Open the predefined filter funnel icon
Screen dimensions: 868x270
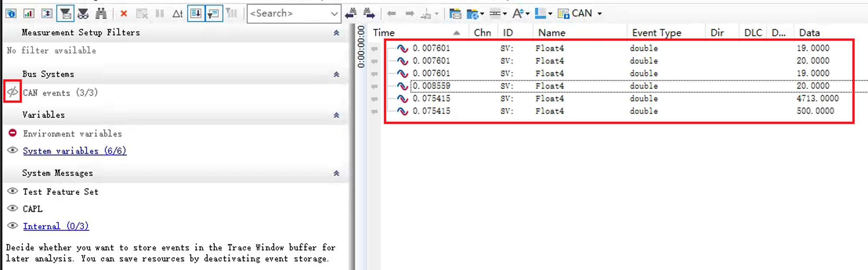click(x=66, y=13)
